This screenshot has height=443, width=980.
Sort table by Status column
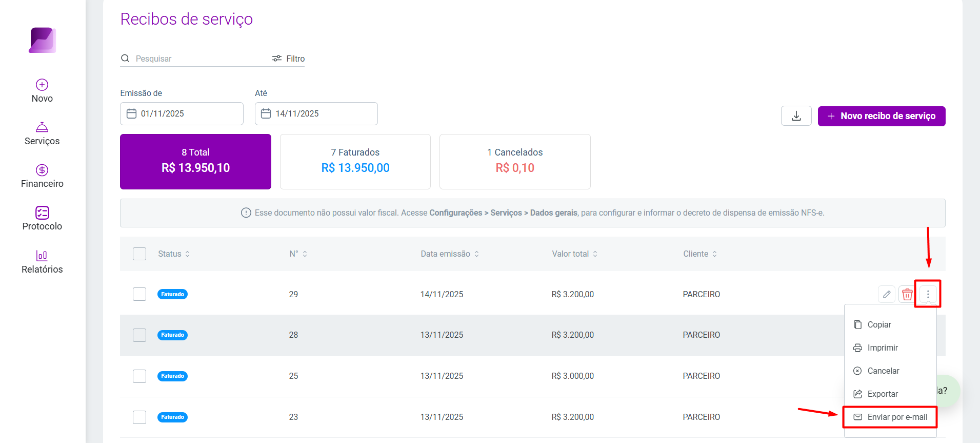pos(174,254)
